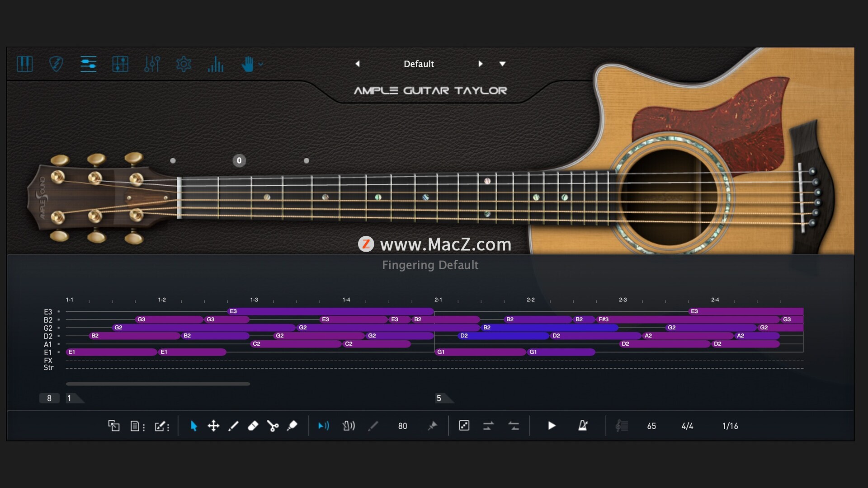Select the glue tube tool
Viewport: 868px width, 488px height.
click(292, 426)
